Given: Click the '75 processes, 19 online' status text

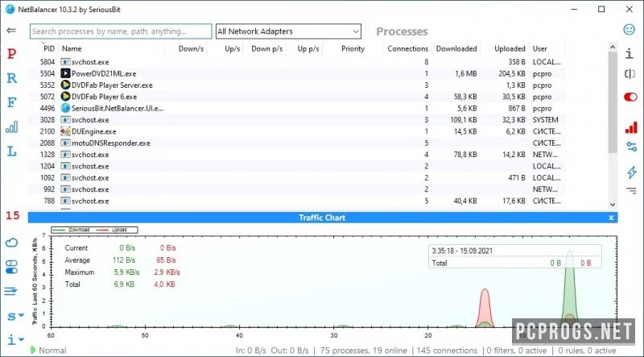Looking at the screenshot, I should (x=364, y=351).
